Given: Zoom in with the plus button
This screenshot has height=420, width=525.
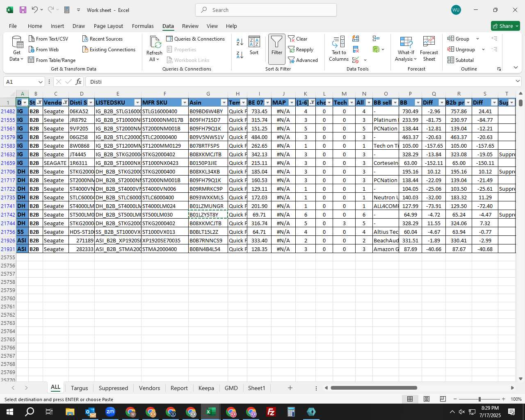Looking at the screenshot, I should pos(503,399).
